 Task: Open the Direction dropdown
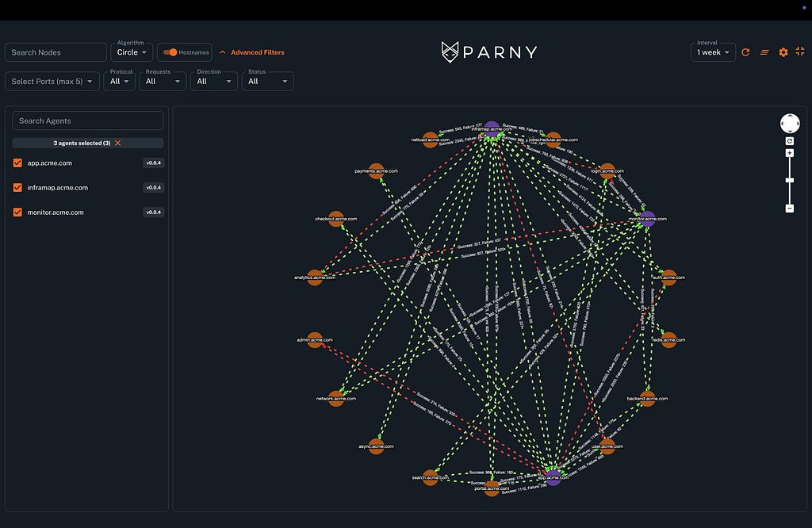[x=214, y=82]
